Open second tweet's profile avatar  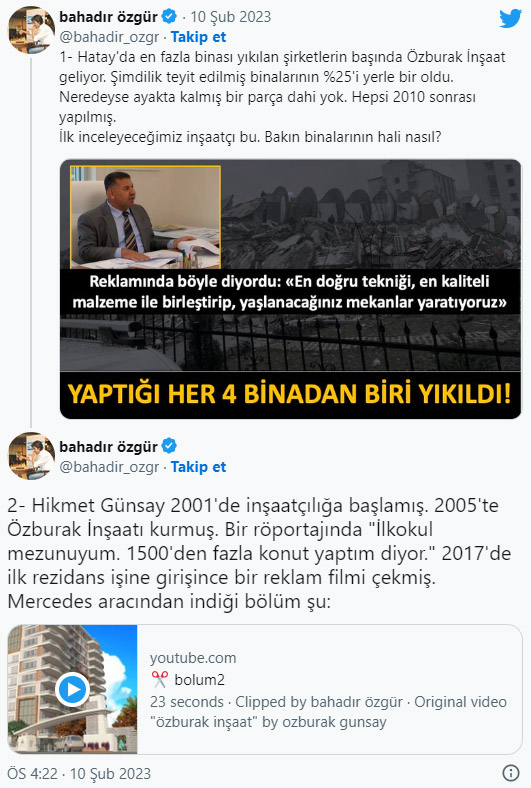pyautogui.click(x=31, y=456)
